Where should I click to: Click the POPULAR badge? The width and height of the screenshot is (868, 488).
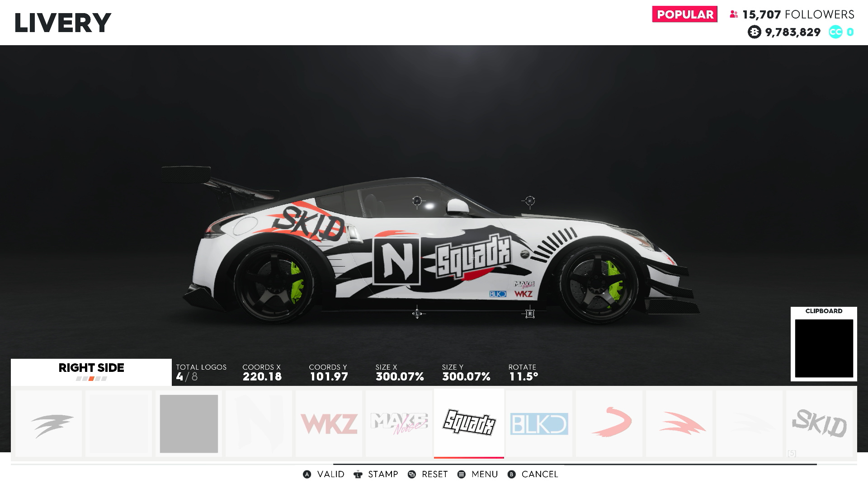click(684, 14)
